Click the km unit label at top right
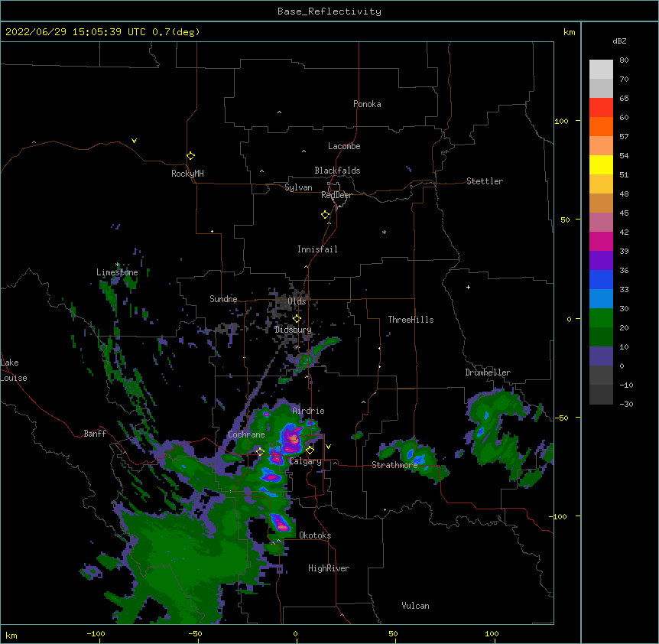Viewport: 659px width, 644px height. [x=570, y=32]
